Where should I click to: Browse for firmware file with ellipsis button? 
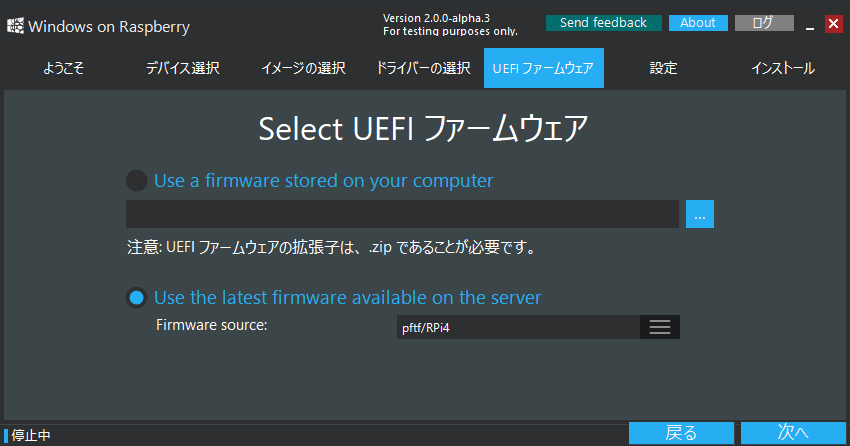pyautogui.click(x=700, y=214)
